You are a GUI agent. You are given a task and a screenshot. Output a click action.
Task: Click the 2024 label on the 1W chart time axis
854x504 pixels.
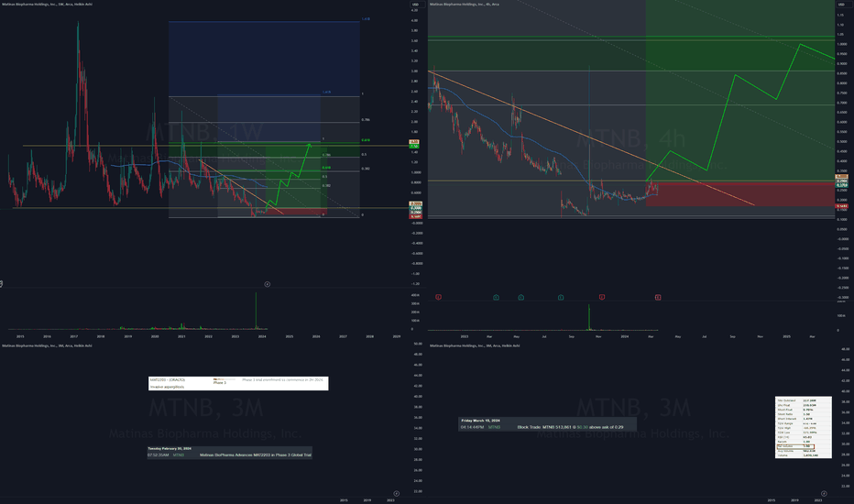pyautogui.click(x=262, y=336)
